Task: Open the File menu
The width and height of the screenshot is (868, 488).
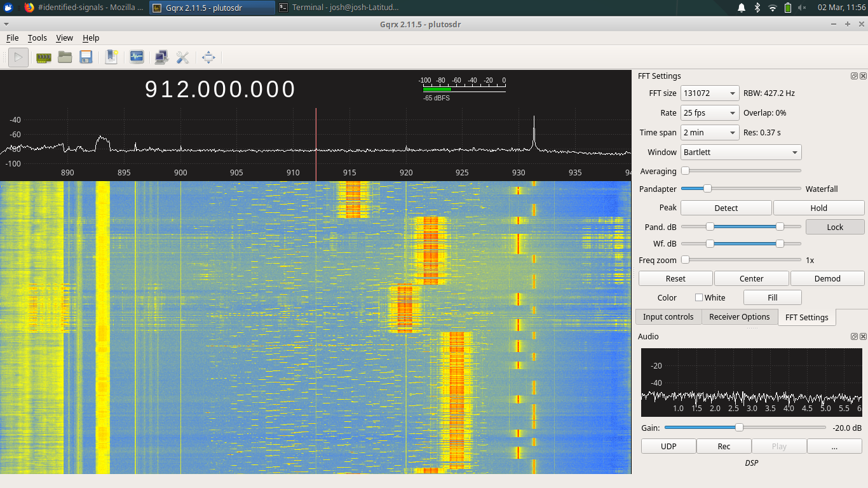Action: (x=12, y=37)
